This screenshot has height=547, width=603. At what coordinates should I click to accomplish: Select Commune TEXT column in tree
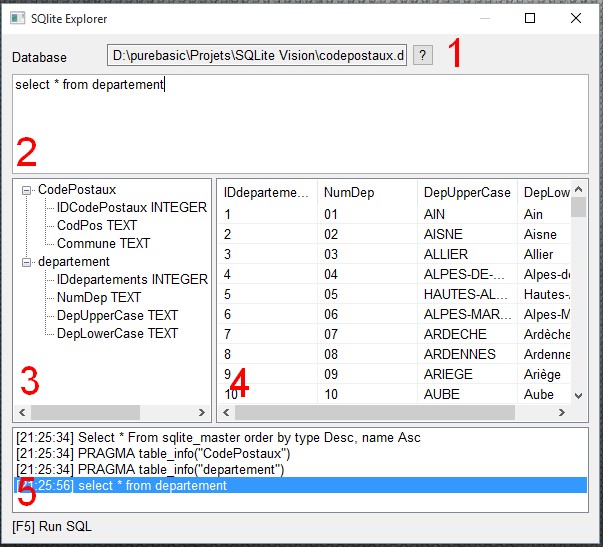point(103,243)
